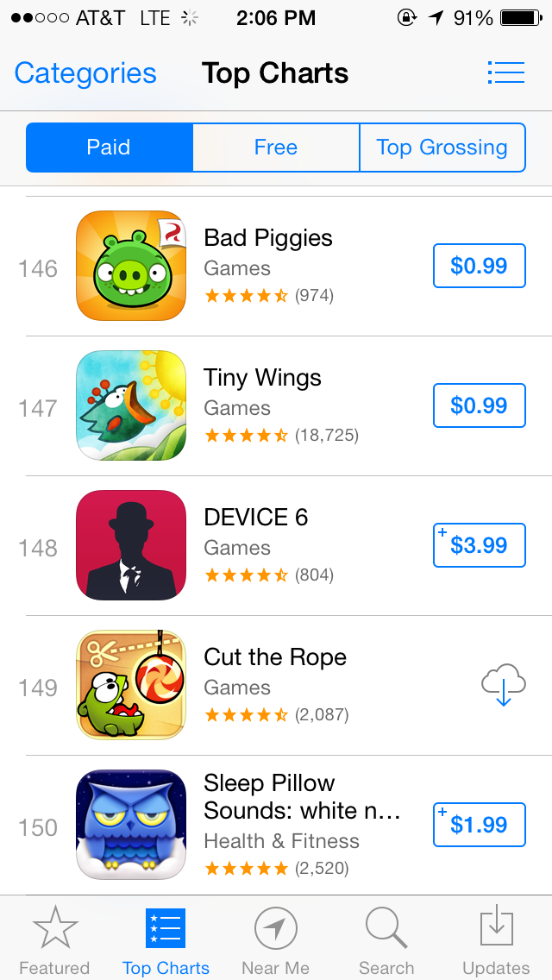
Task: Buy Bad Piggies for $0.99
Action: click(479, 266)
